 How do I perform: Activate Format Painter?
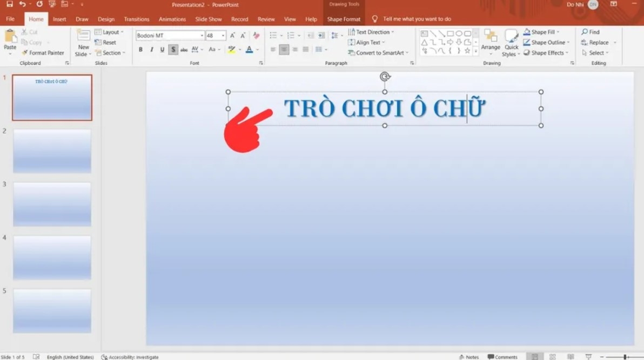pyautogui.click(x=43, y=53)
